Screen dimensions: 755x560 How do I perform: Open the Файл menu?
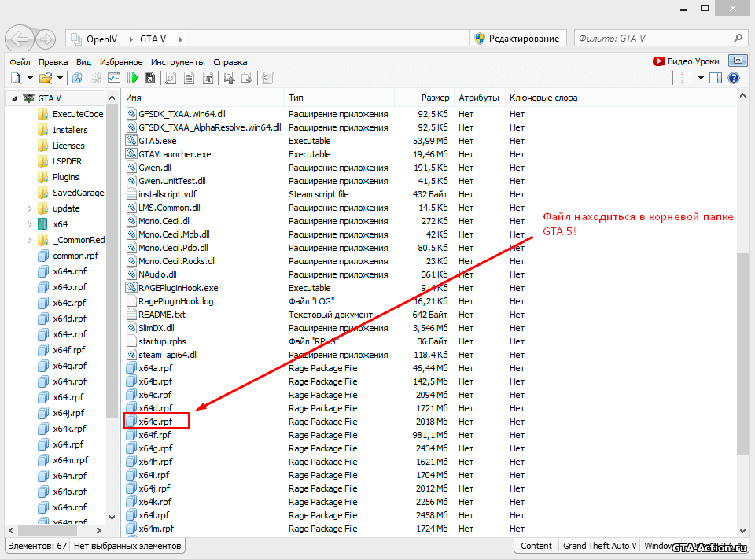click(20, 62)
